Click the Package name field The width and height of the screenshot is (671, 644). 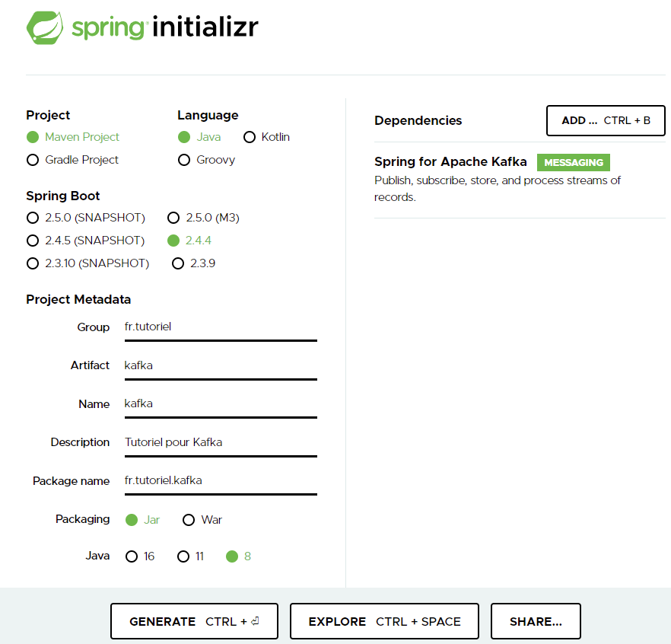click(220, 480)
